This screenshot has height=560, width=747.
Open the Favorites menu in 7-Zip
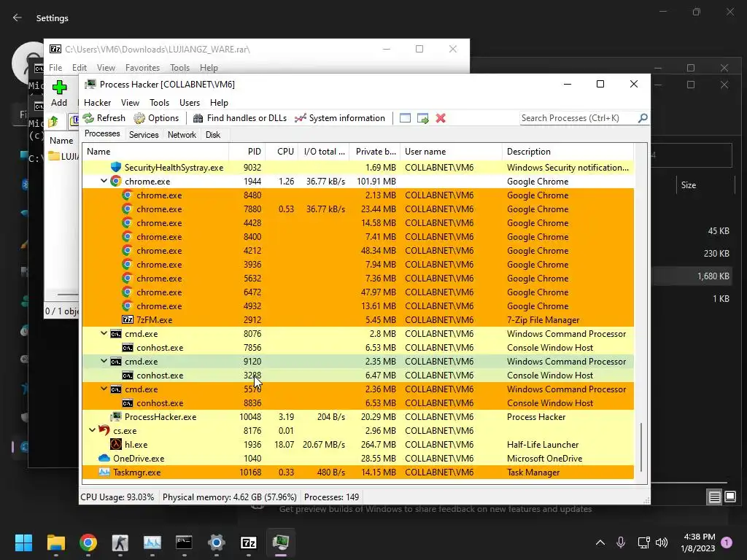click(x=142, y=68)
